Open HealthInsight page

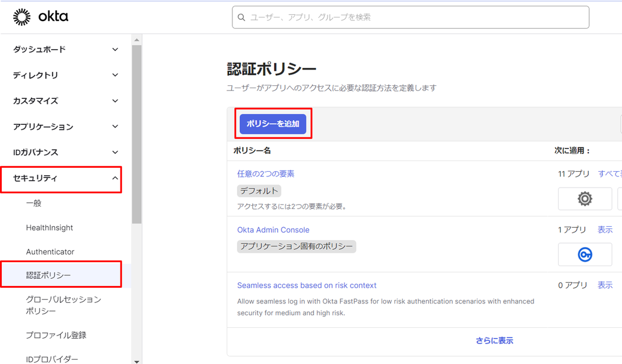[50, 228]
